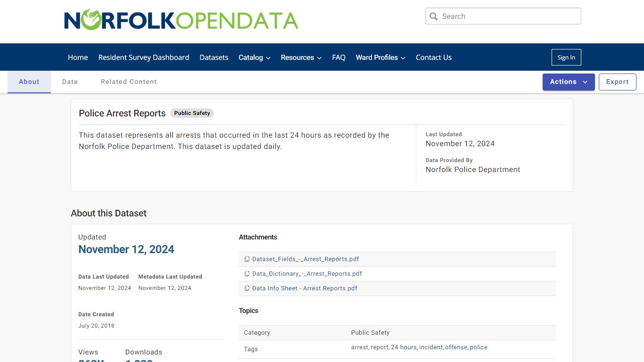Switch to the Related Content tab

129,82
